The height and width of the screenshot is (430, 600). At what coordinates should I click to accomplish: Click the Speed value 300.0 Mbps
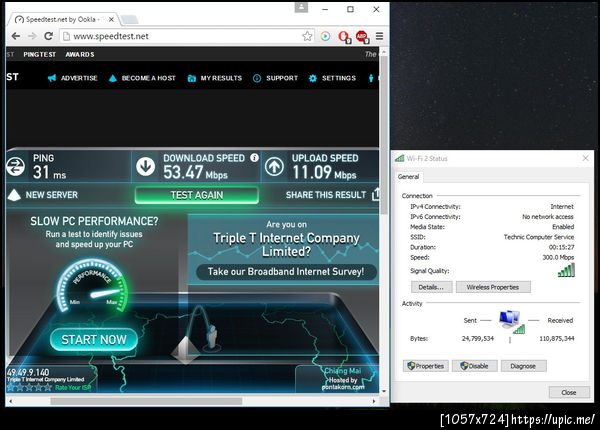pos(558,257)
